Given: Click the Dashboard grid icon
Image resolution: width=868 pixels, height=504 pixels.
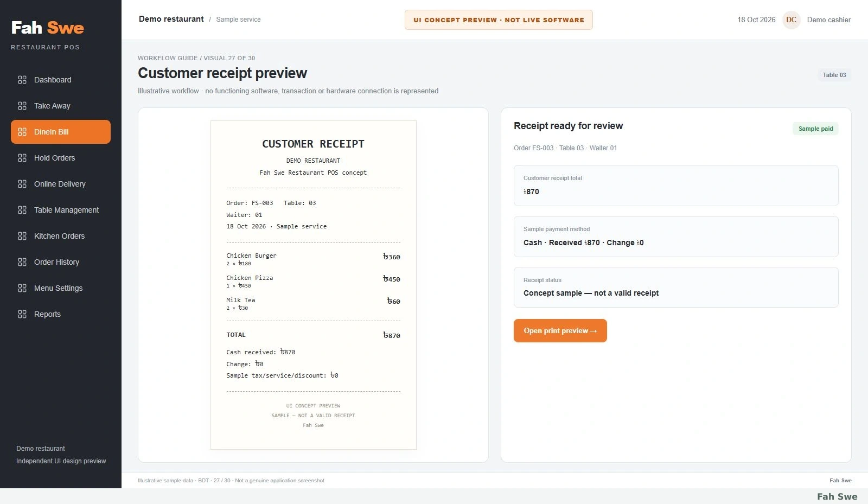Looking at the screenshot, I should coord(22,80).
